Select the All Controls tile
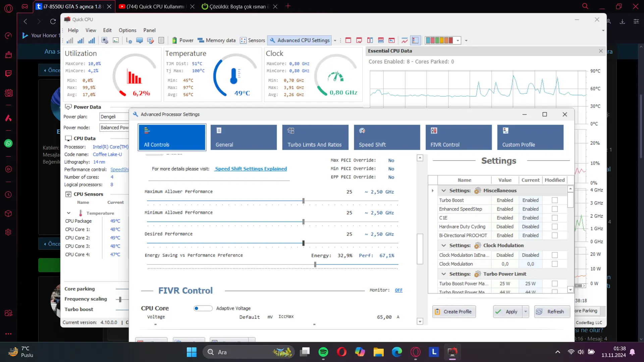This screenshot has height=362, width=644. (x=172, y=137)
